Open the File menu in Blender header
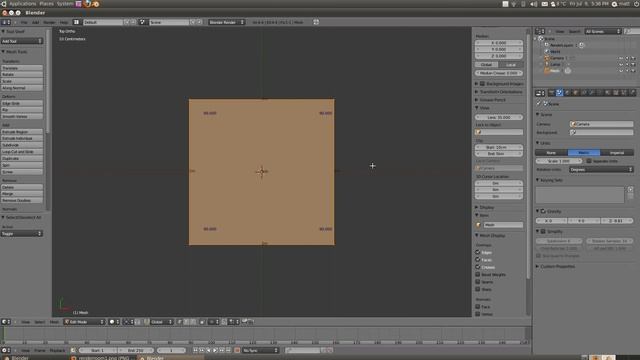 (x=24, y=22)
